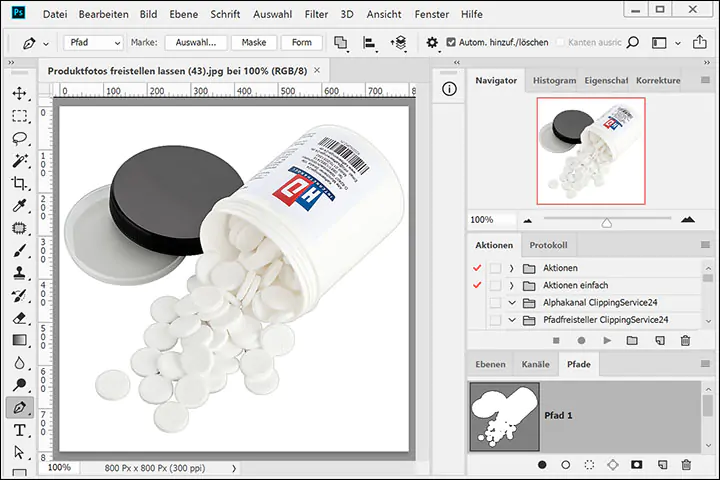Select the Brush tool
This screenshot has height=480, width=720.
19,250
